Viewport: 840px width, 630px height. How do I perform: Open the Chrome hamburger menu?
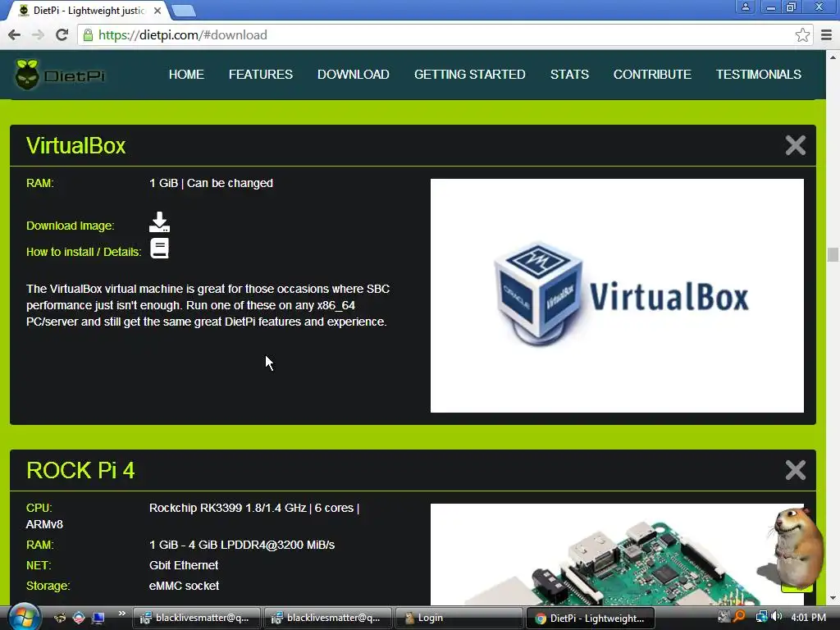(x=827, y=35)
